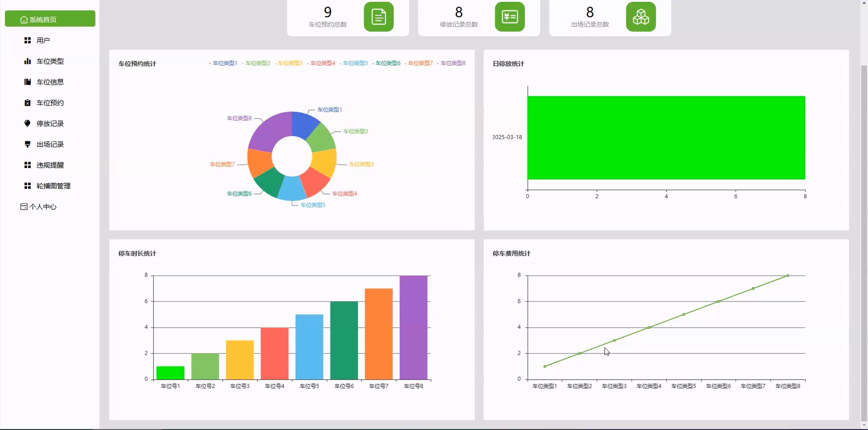The image size is (868, 430).
Task: Open the 出场记录 menu item
Action: click(x=50, y=145)
